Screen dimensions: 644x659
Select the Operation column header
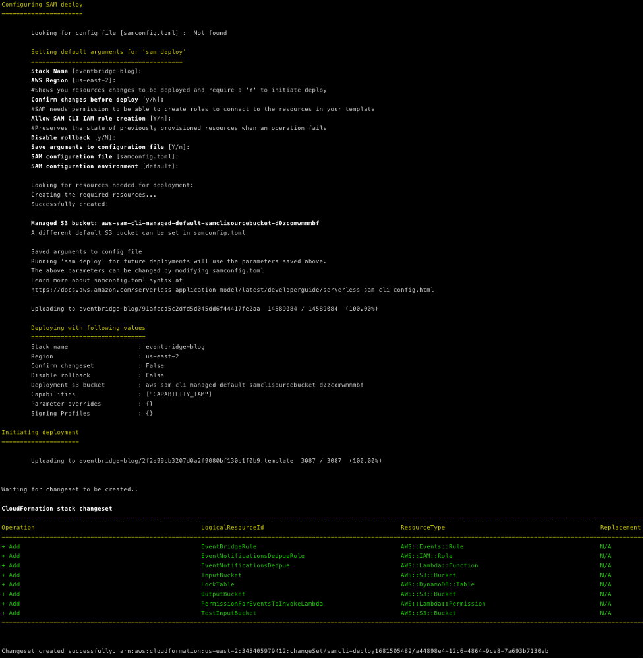[x=18, y=527]
